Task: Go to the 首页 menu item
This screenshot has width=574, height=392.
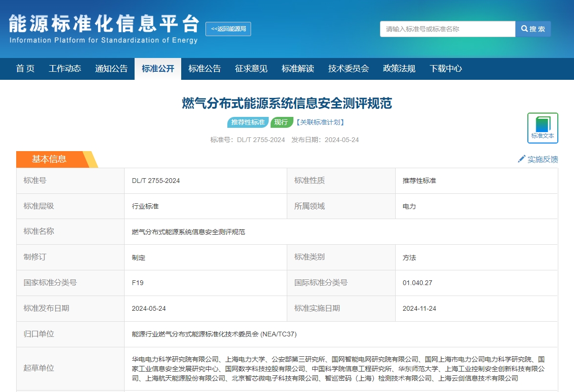Action: 25,69
